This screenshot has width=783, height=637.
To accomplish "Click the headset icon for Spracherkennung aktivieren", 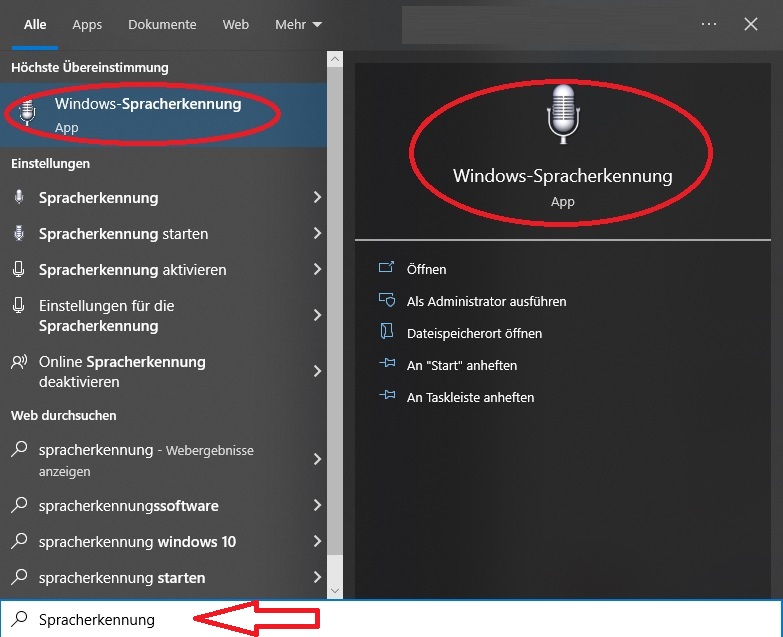I will click(x=18, y=270).
